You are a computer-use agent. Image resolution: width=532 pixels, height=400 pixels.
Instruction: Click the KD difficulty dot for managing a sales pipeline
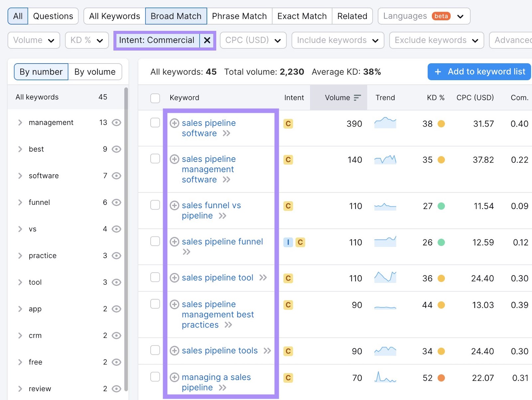(x=442, y=378)
